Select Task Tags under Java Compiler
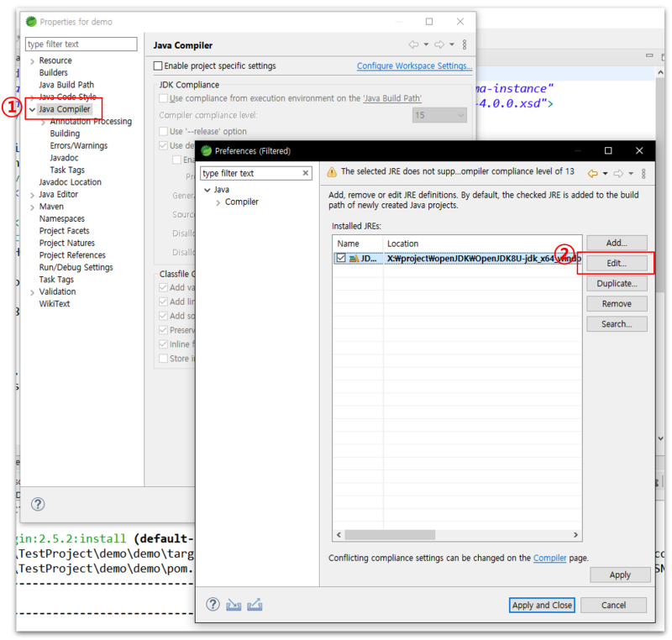Viewport: 672px width, 640px height. click(x=67, y=170)
